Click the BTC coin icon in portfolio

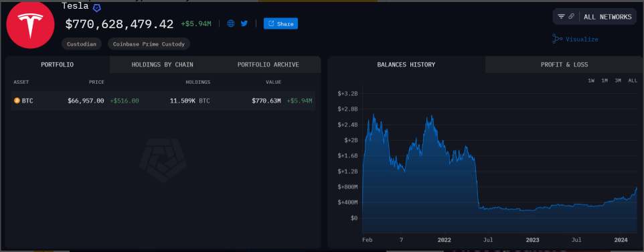(x=17, y=101)
